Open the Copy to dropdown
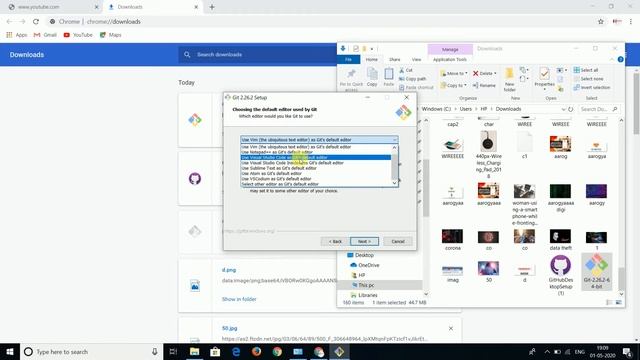 pyautogui.click(x=453, y=85)
